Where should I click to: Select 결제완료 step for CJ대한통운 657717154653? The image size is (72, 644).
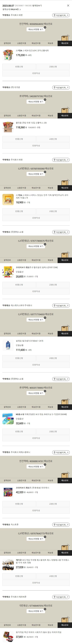pos(7,333)
